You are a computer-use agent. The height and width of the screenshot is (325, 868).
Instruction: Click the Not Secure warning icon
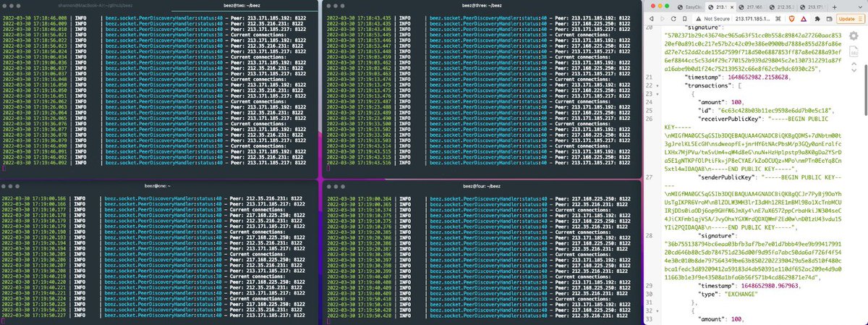(698, 19)
